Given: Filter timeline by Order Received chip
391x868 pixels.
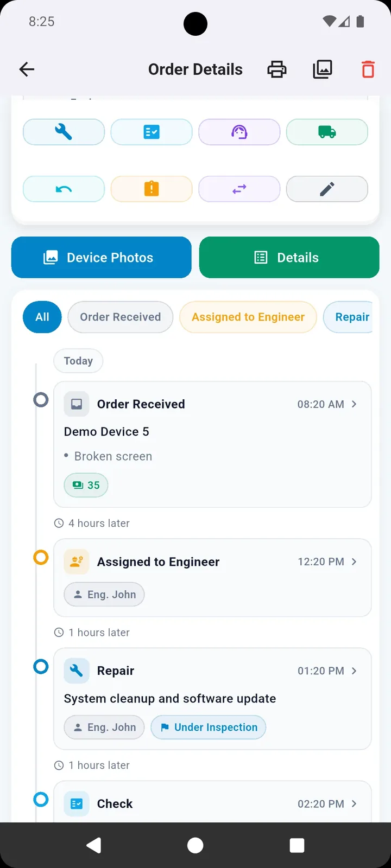Looking at the screenshot, I should [121, 317].
